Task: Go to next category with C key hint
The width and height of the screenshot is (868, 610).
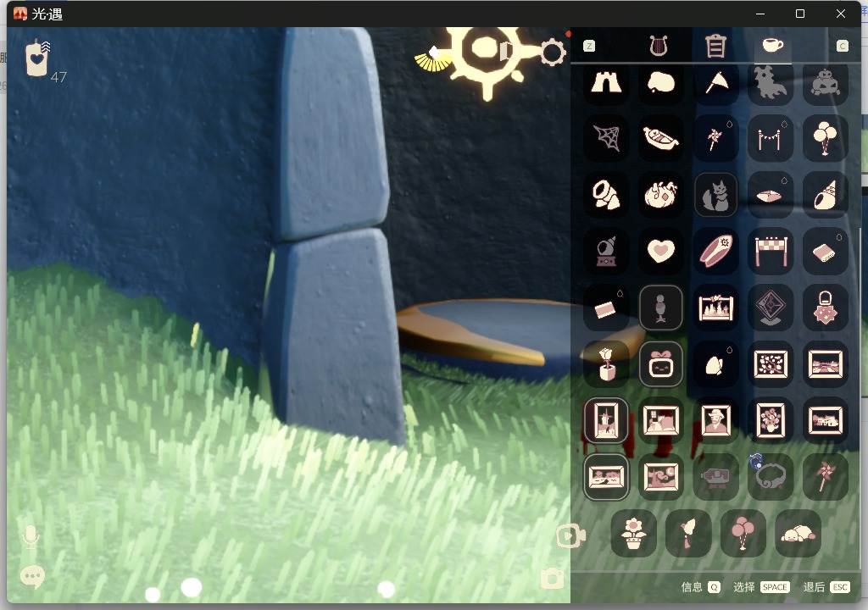Action: (x=842, y=46)
